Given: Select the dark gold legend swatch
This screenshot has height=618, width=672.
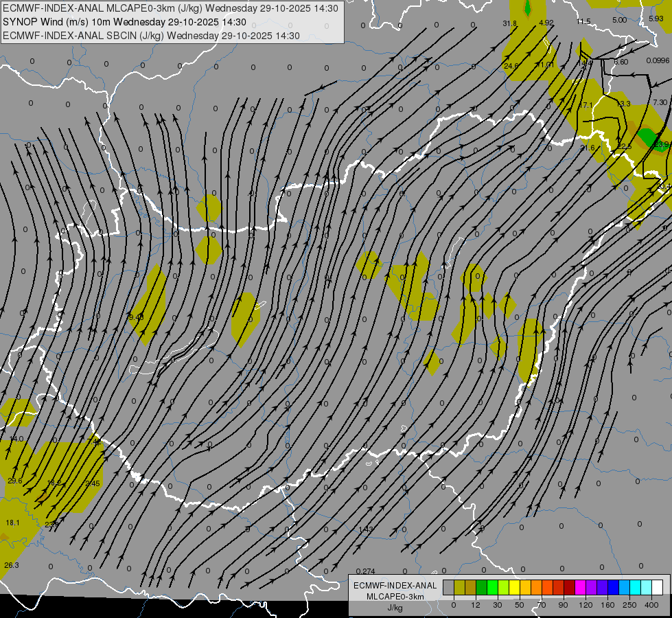Looking at the screenshot, I should tap(471, 588).
